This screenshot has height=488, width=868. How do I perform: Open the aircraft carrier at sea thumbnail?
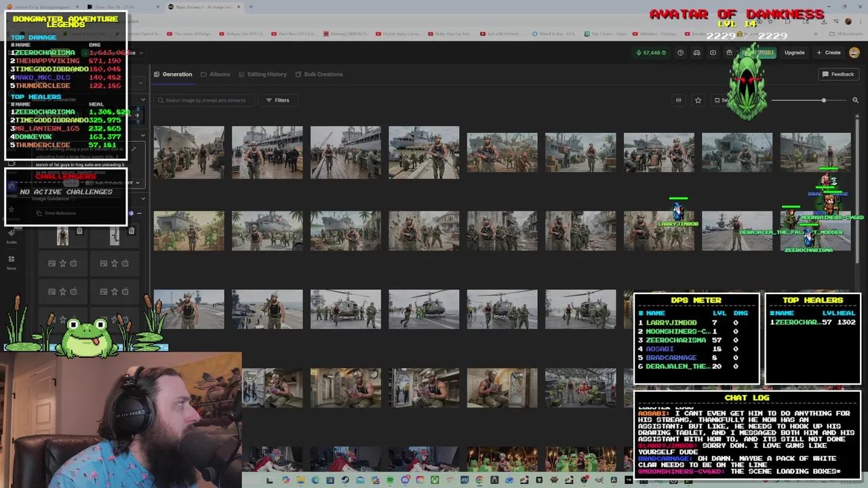[737, 231]
